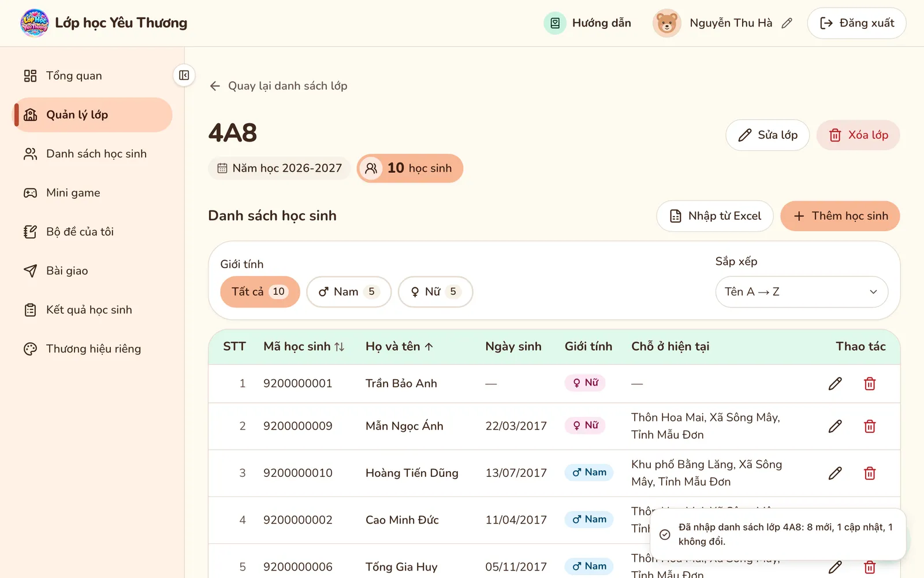
Task: Open Kết quả học sinh
Action: coord(92,310)
